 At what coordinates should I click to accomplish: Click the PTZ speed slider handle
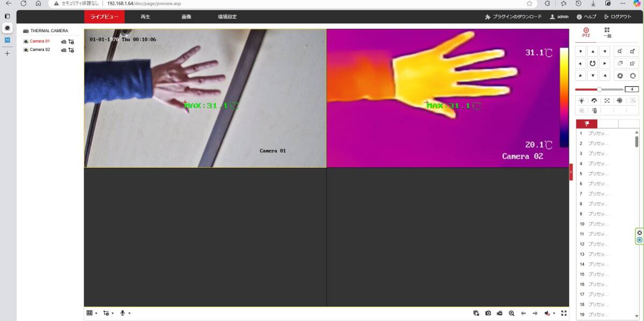[x=599, y=89]
